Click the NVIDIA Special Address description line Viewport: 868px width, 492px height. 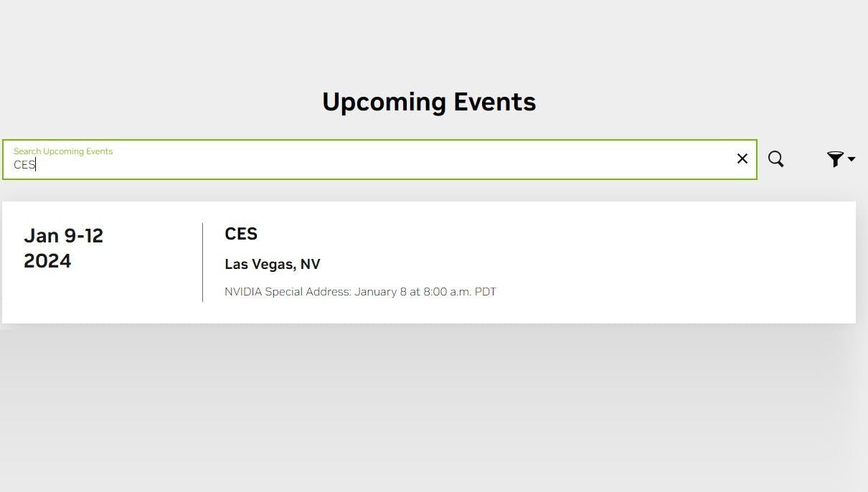[x=360, y=292]
